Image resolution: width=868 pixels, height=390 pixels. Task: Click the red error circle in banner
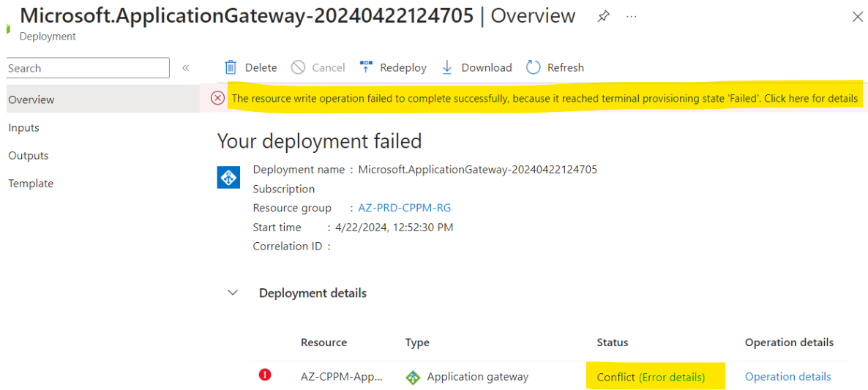pos(217,99)
